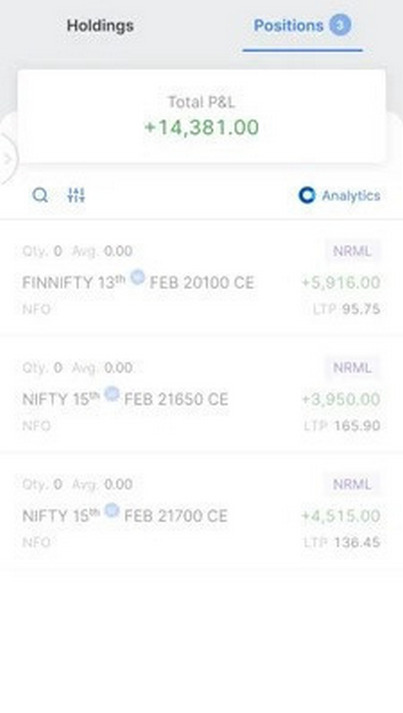Viewport: 403px width, 713px height.
Task: Tap the +5,916.00 profit value
Action: click(x=341, y=282)
